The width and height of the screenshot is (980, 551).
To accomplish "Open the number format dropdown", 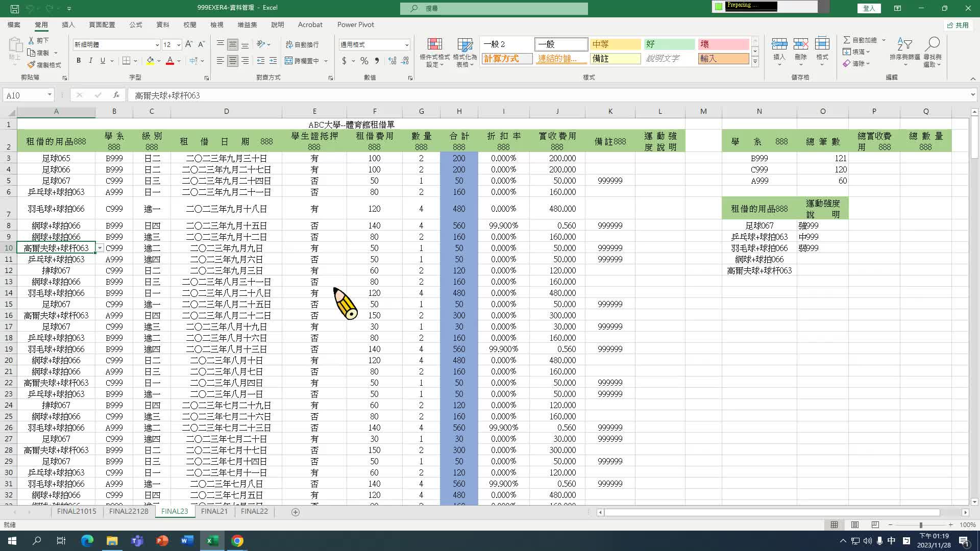I will tap(407, 45).
